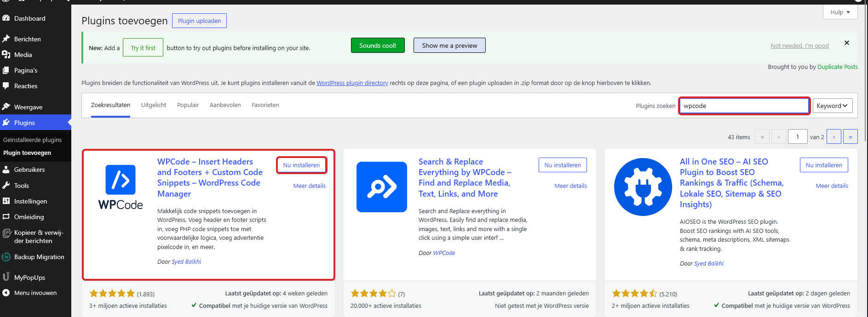Click the Media library icon
This screenshot has height=317, width=868.
click(x=6, y=55)
